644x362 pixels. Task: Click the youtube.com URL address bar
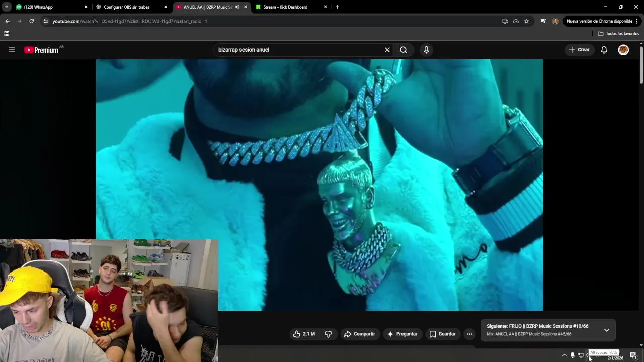click(x=272, y=21)
